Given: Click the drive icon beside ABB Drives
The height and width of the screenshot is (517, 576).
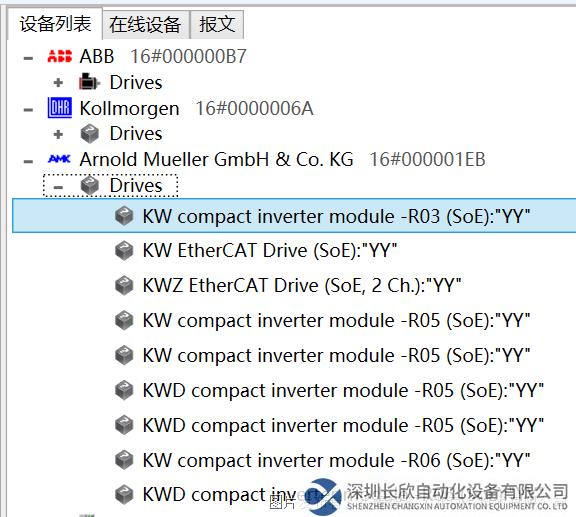Looking at the screenshot, I should pos(89,82).
